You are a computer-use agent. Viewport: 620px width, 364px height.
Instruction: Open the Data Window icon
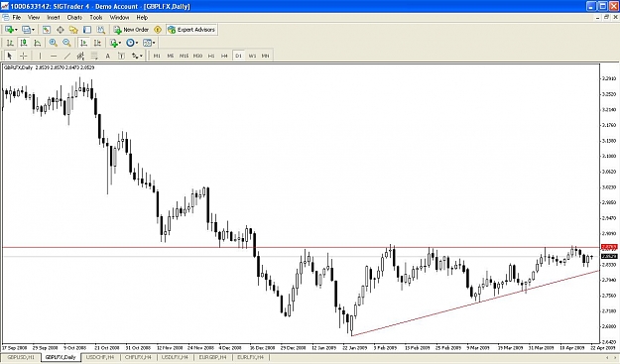coord(61,30)
